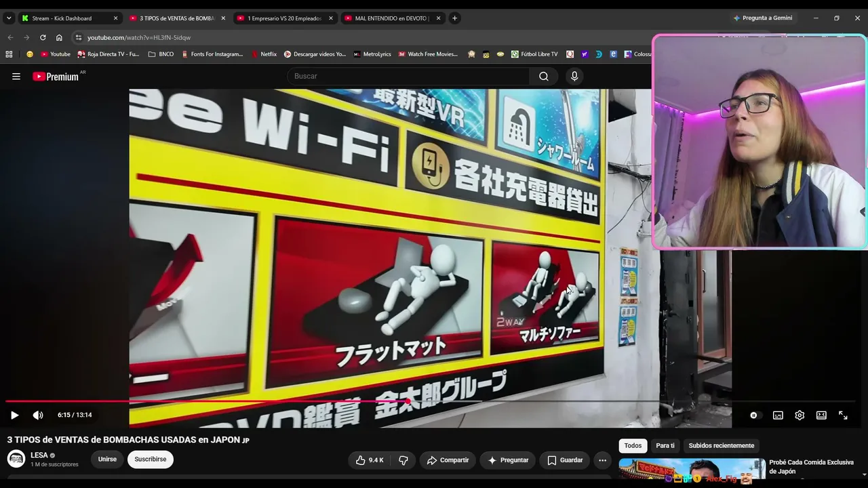The width and height of the screenshot is (868, 488).
Task: Open the MetroLyrics bookmark
Action: point(372,54)
